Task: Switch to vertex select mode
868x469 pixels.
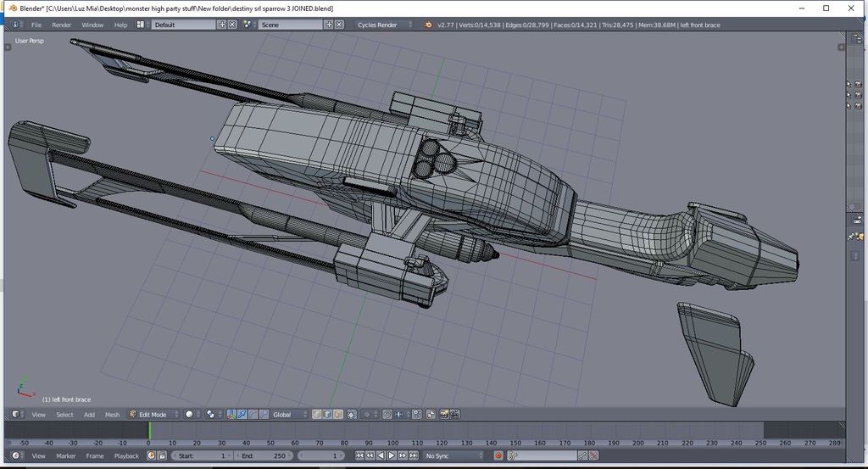Action: coord(317,415)
